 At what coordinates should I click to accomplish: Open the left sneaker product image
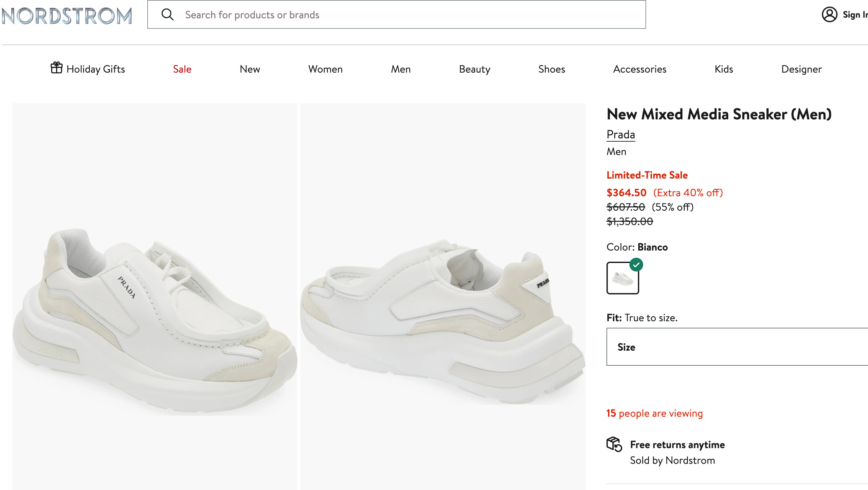pos(155,296)
